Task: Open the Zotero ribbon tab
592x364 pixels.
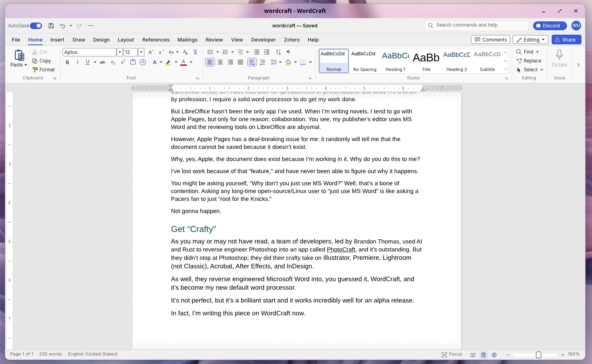Action: click(x=292, y=40)
